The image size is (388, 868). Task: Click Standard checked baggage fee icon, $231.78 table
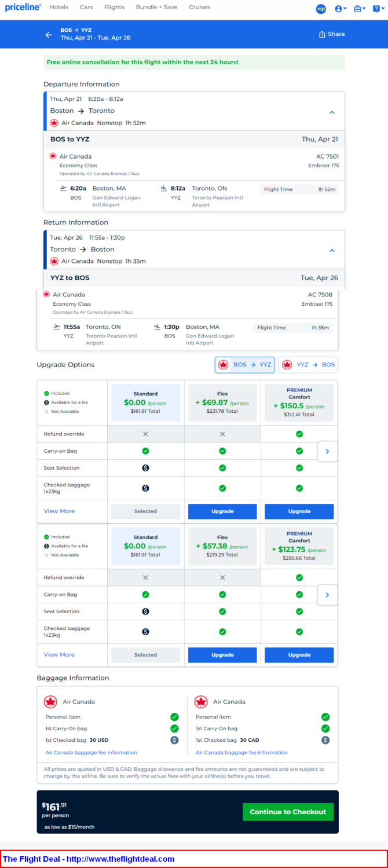pyautogui.click(x=145, y=488)
